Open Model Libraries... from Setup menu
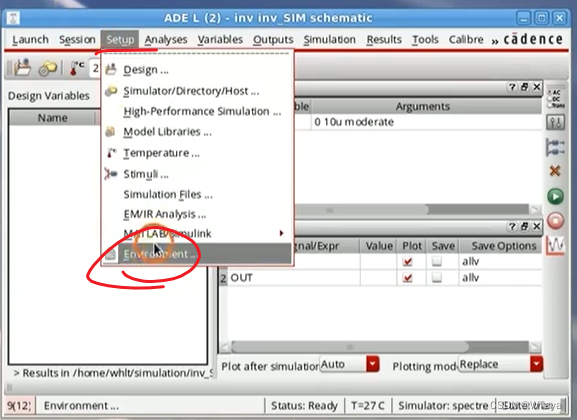This screenshot has width=577, height=420. pyautogui.click(x=197, y=132)
